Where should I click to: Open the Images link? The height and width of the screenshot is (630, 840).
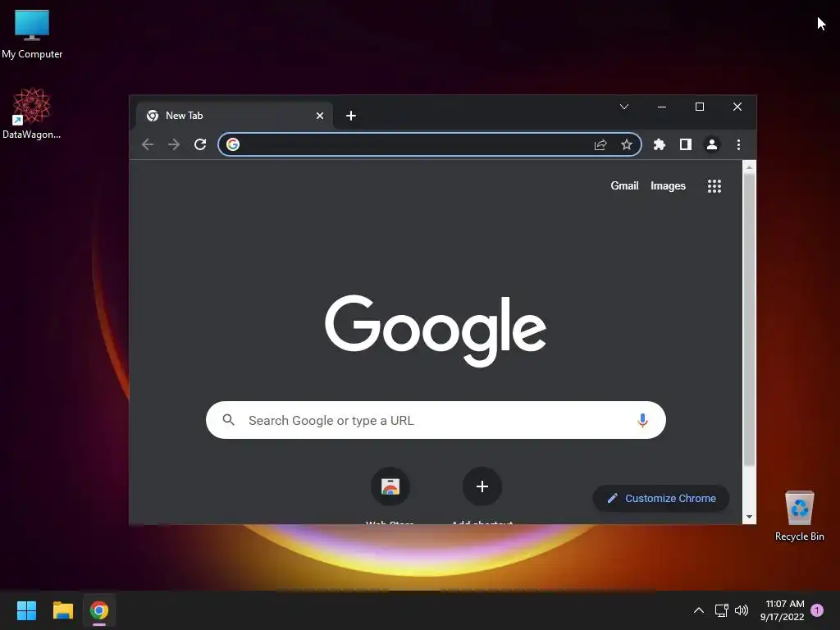tap(668, 186)
